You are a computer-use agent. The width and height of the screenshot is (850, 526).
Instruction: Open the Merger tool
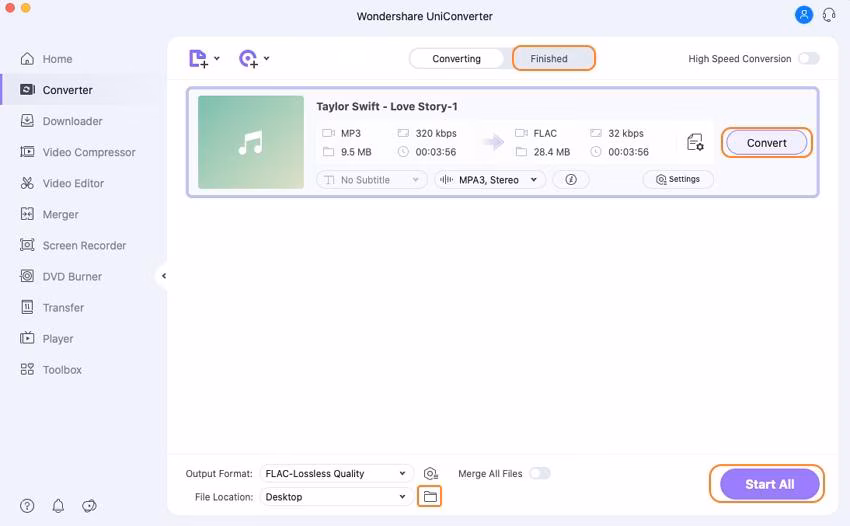pyautogui.click(x=49, y=214)
